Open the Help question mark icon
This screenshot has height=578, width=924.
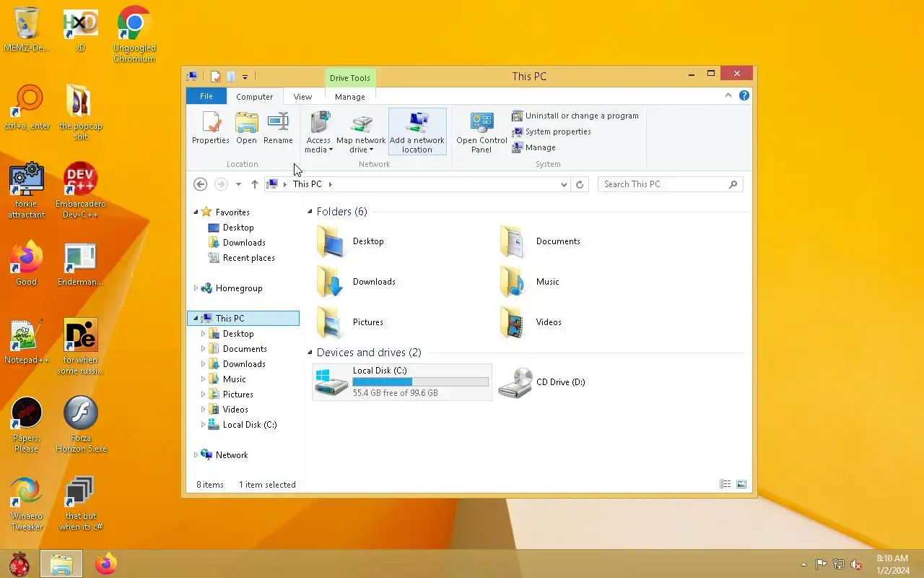(744, 95)
